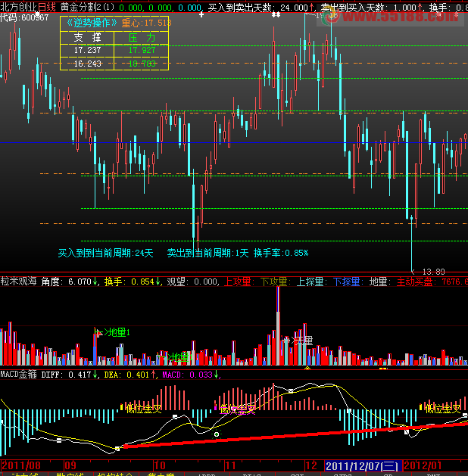Click the green circle marker on MACD line
The width and height of the screenshot is (468, 476).
(217, 434)
